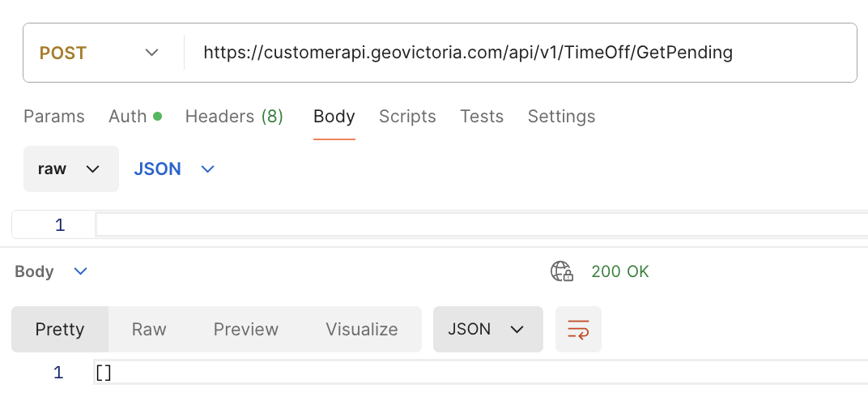Open the JSON language dropdown in request body
The image size is (868, 418).
click(174, 168)
